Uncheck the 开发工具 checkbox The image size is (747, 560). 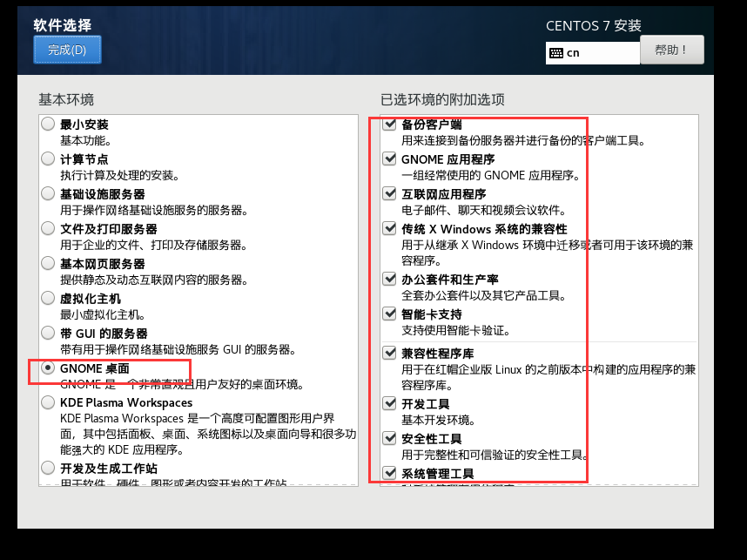(389, 403)
